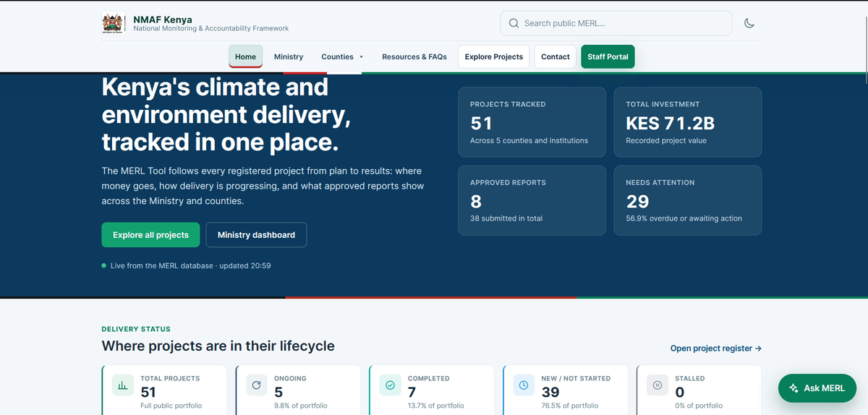Open the Ask MERL assistant
This screenshot has width=868, height=415.
[x=817, y=388]
